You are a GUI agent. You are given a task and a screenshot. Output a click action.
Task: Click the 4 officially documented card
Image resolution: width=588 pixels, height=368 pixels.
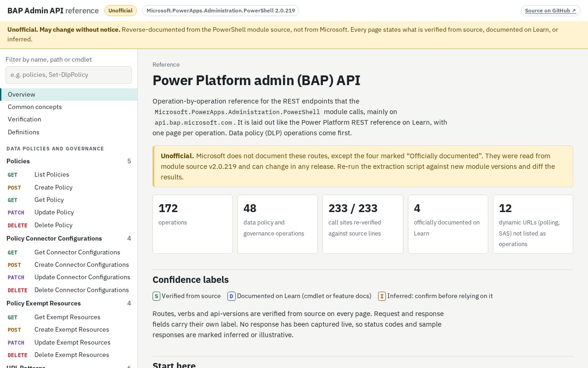[448, 224]
